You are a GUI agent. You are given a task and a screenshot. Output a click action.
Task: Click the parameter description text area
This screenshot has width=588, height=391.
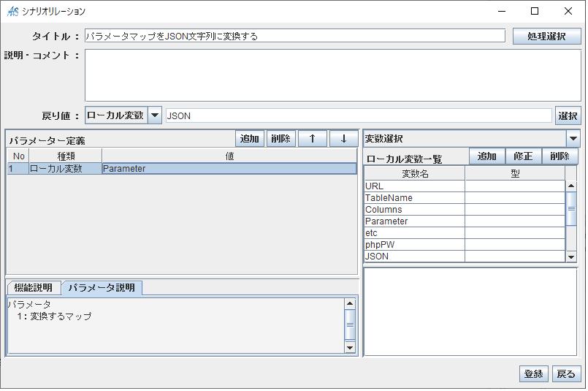(175, 326)
